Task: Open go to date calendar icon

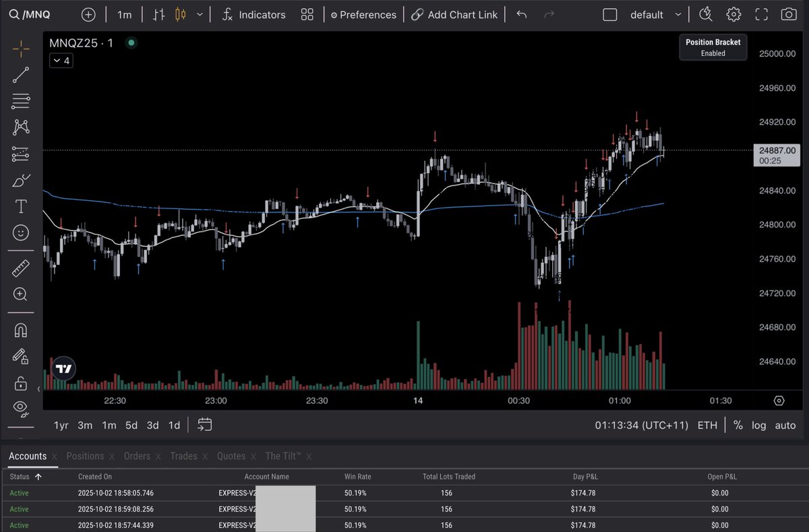Action: 205,425
